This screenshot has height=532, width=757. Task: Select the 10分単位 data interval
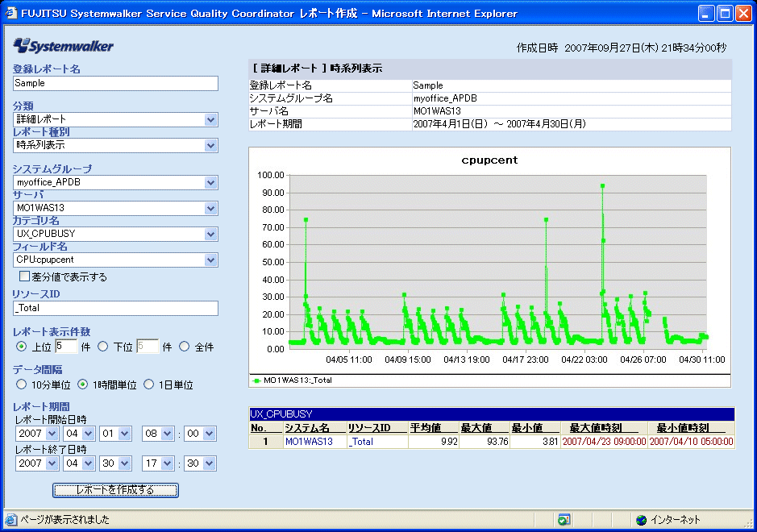21,384
